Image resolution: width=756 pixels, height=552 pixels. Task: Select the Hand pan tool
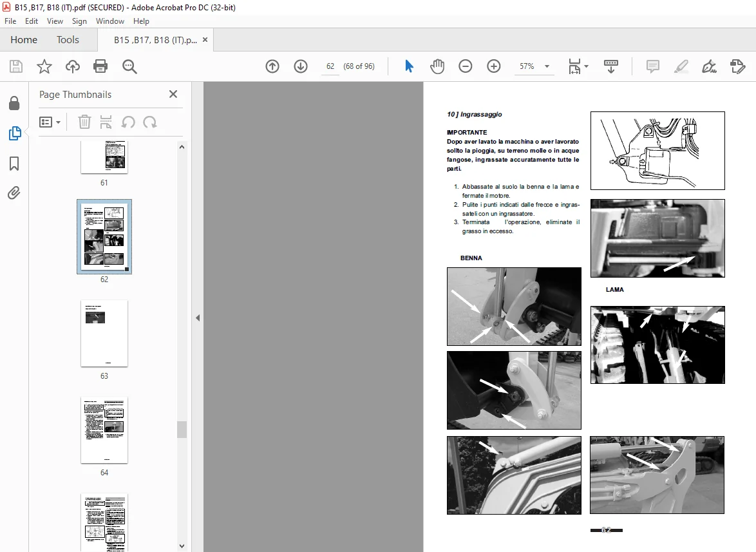coord(437,66)
